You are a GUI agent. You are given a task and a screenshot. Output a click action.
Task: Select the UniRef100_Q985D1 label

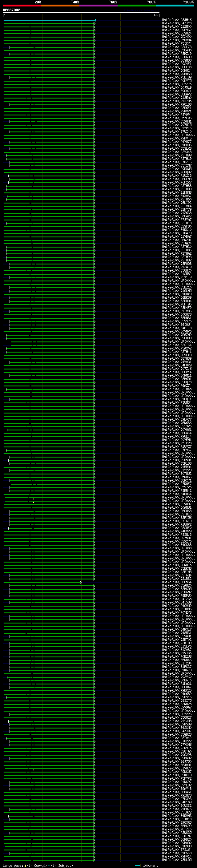177,460
